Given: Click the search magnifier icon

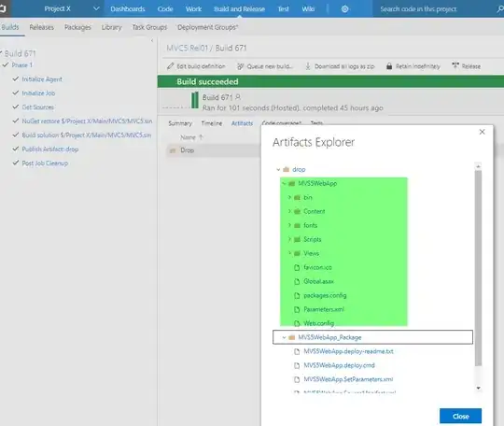Looking at the screenshot, I should [500, 9].
